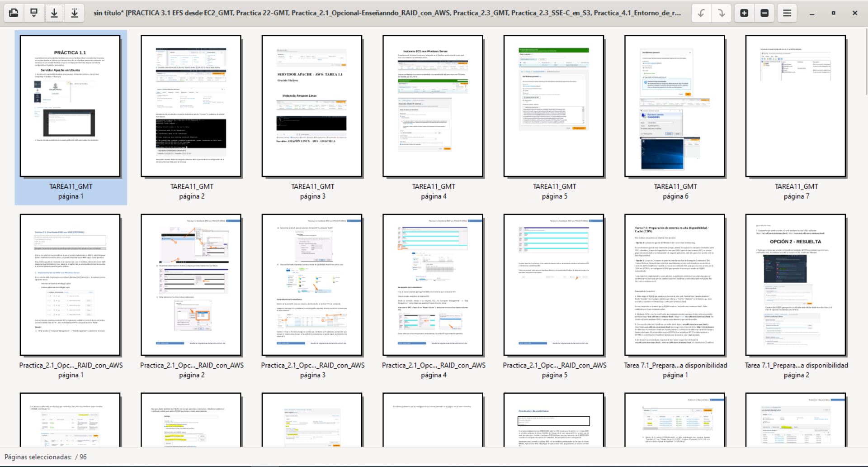Select the TAREA11_GMT página 2 thumbnail
Image resolution: width=868 pixels, height=467 pixels.
click(x=191, y=106)
